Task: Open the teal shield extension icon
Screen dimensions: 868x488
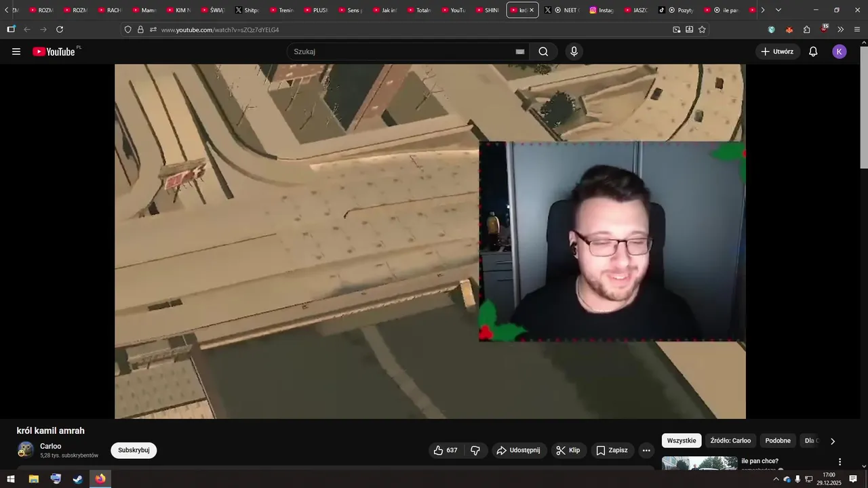Action: point(772,29)
